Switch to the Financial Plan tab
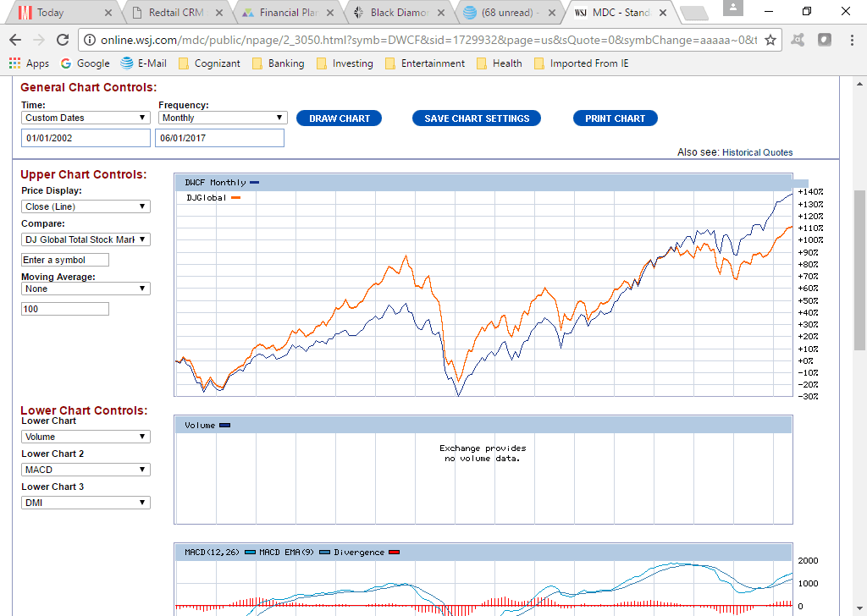 click(x=288, y=13)
